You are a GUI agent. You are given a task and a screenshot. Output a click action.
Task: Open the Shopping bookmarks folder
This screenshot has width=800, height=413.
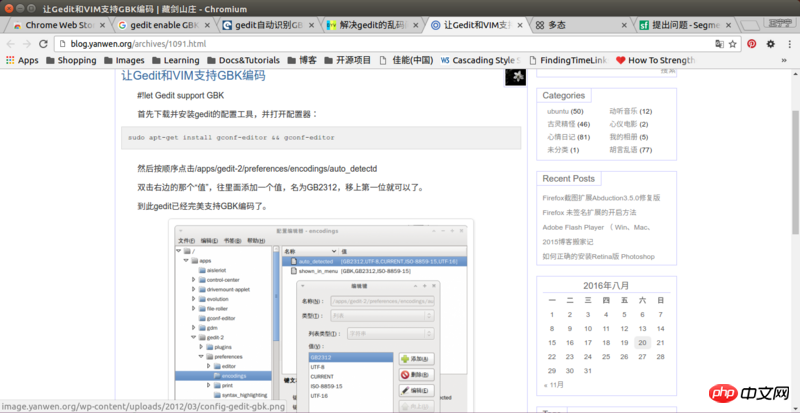coord(71,60)
